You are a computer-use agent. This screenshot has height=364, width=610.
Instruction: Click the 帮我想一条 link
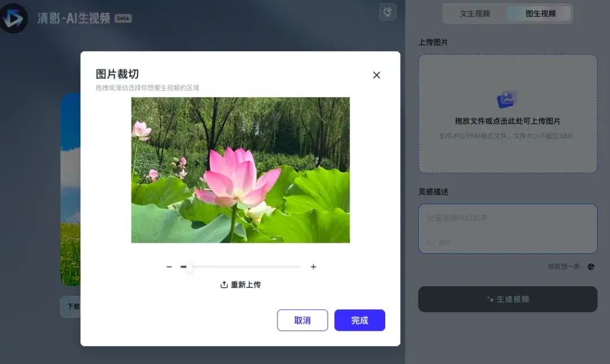[x=564, y=266]
